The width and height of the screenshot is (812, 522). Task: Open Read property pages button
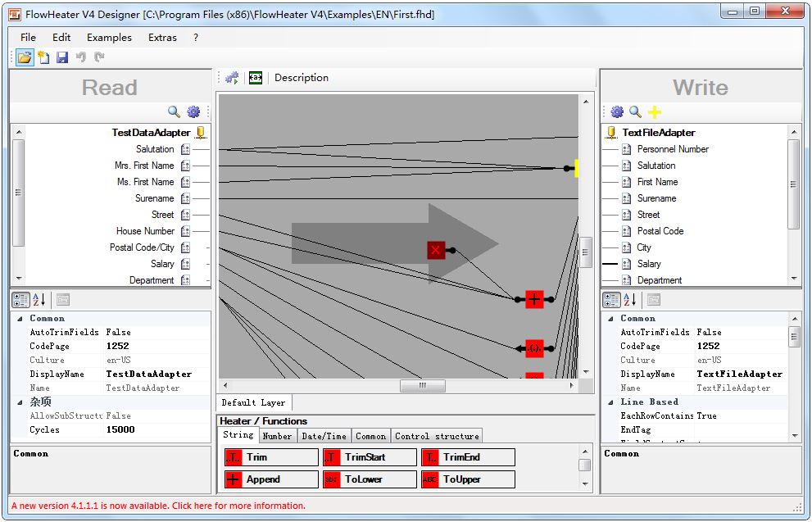coord(62,299)
